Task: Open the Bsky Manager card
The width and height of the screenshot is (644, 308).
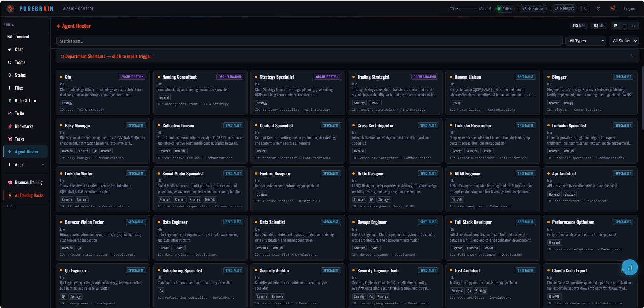Action: tap(103, 141)
